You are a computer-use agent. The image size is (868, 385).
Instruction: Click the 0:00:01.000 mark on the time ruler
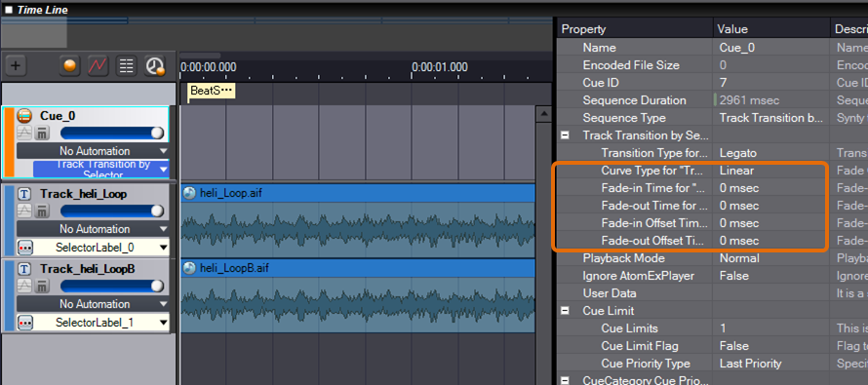coord(440,67)
